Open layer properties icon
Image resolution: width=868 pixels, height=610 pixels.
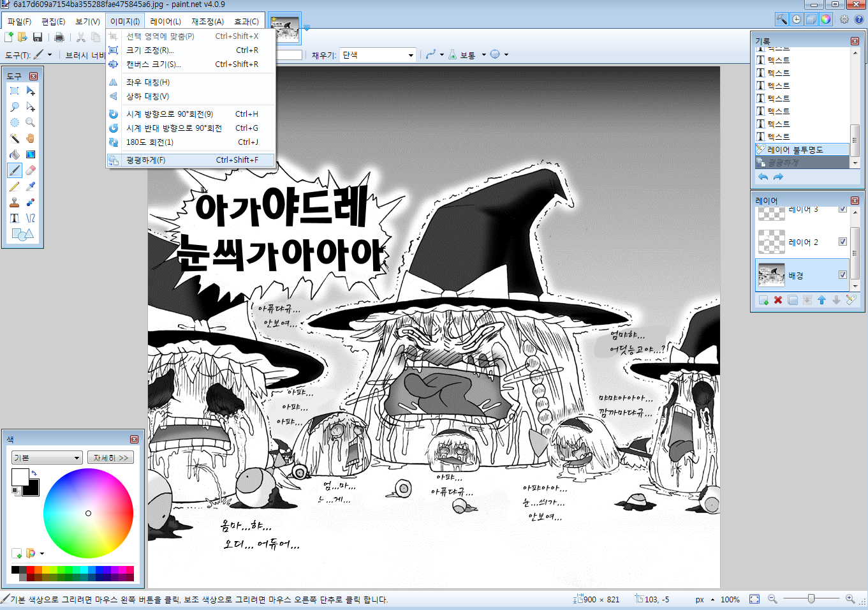[x=851, y=300]
